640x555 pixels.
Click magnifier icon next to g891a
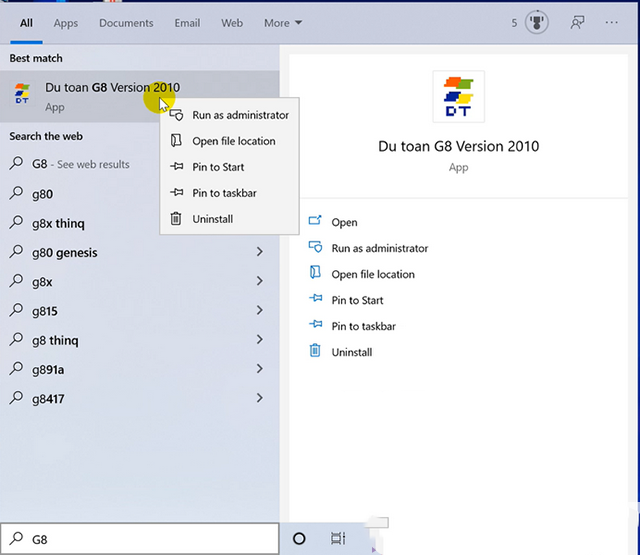[x=16, y=369]
